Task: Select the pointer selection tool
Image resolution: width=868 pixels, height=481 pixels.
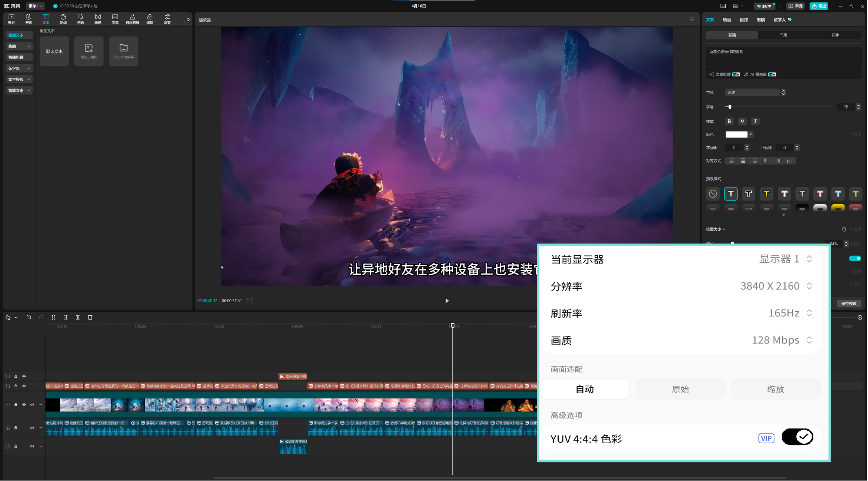Action: [x=8, y=317]
